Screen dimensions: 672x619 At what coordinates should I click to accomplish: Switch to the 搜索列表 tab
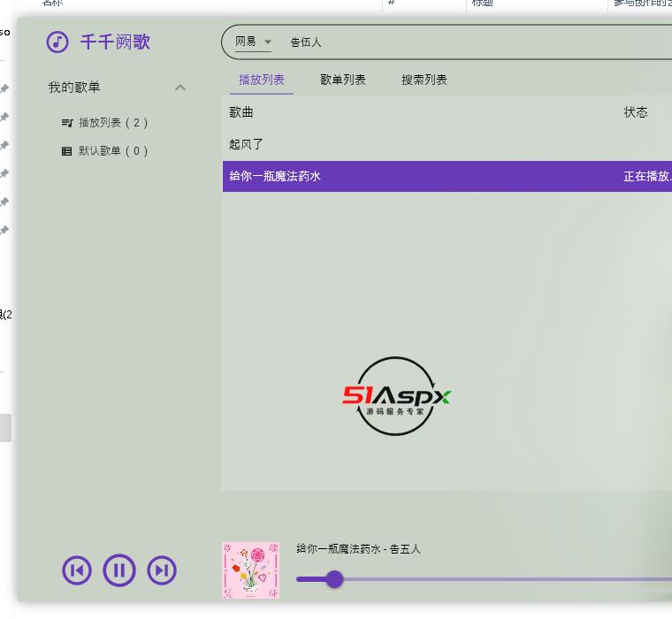[424, 80]
